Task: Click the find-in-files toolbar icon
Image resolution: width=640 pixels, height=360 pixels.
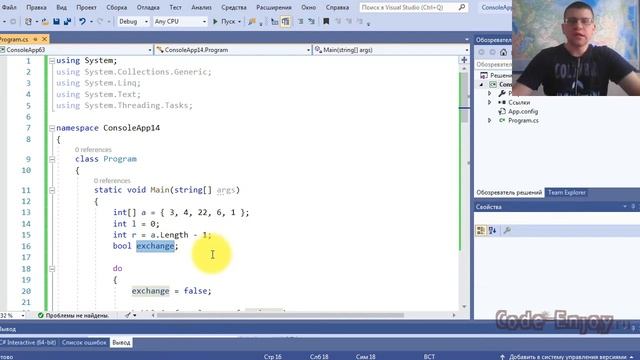Action: (x=252, y=21)
